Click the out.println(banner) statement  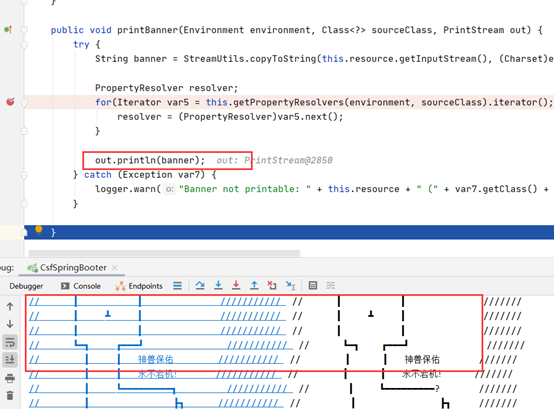click(150, 160)
